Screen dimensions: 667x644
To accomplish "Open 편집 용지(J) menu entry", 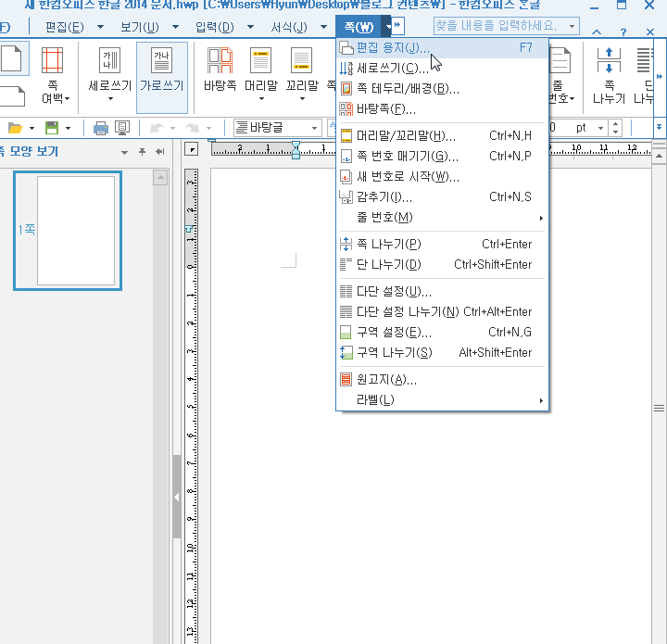I will (x=442, y=48).
